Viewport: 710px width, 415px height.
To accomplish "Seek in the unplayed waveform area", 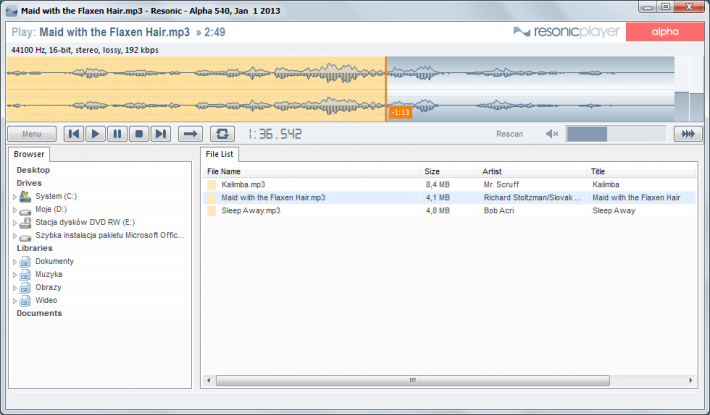I will (531, 89).
